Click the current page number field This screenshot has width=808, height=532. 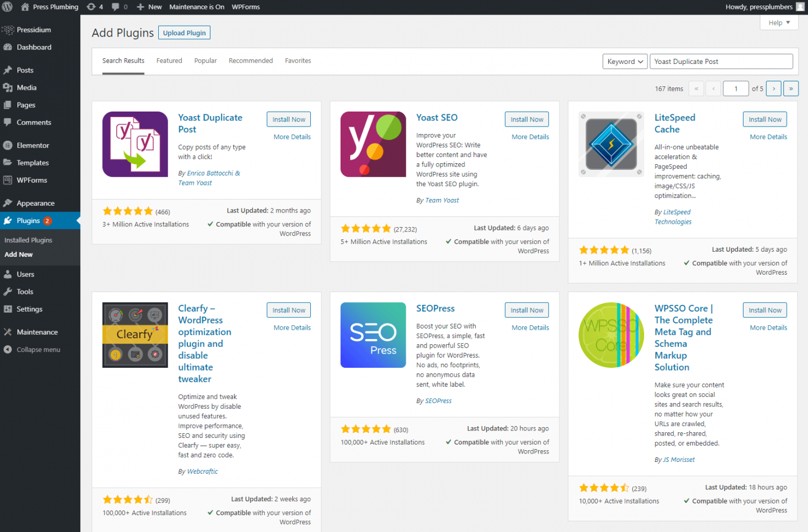tap(736, 89)
